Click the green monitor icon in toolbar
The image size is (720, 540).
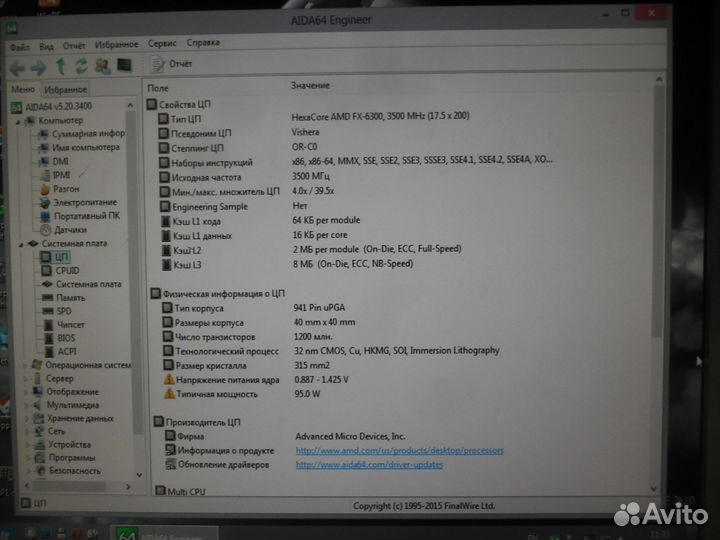(125, 66)
